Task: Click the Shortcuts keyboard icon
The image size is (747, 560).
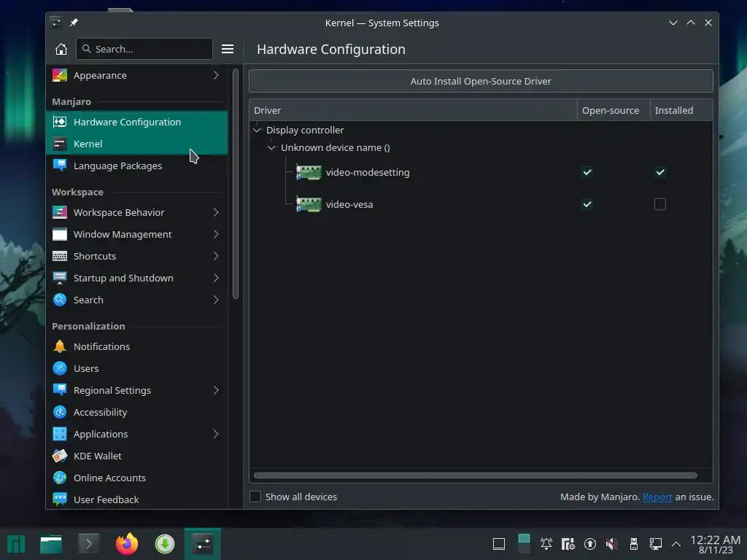Action: pos(60,256)
